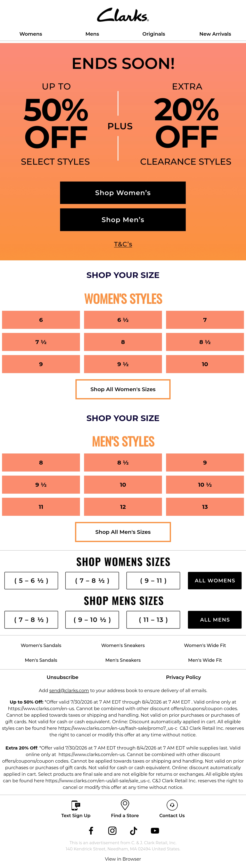
Task: Go to New Arrivals in navigation
Action: pyautogui.click(x=215, y=34)
